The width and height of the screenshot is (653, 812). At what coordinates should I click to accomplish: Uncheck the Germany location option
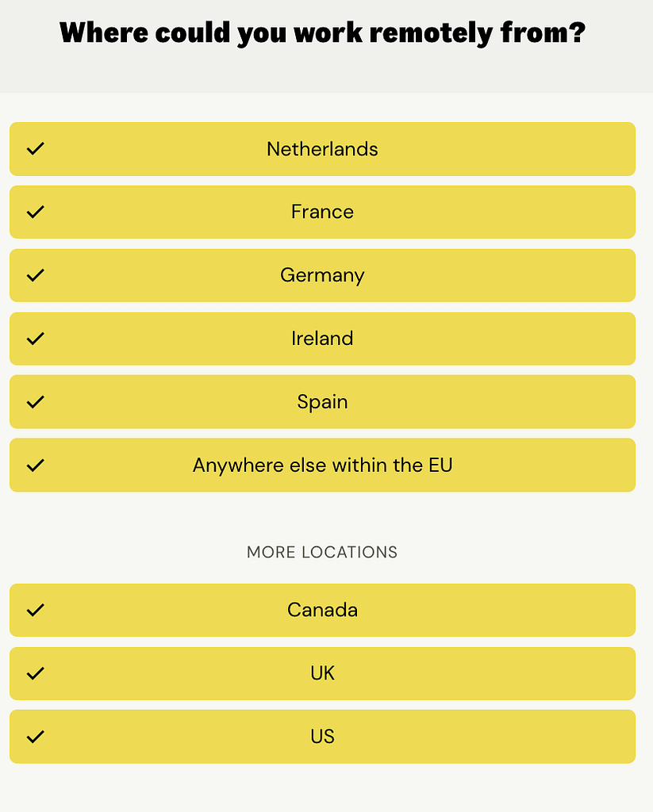(x=322, y=275)
